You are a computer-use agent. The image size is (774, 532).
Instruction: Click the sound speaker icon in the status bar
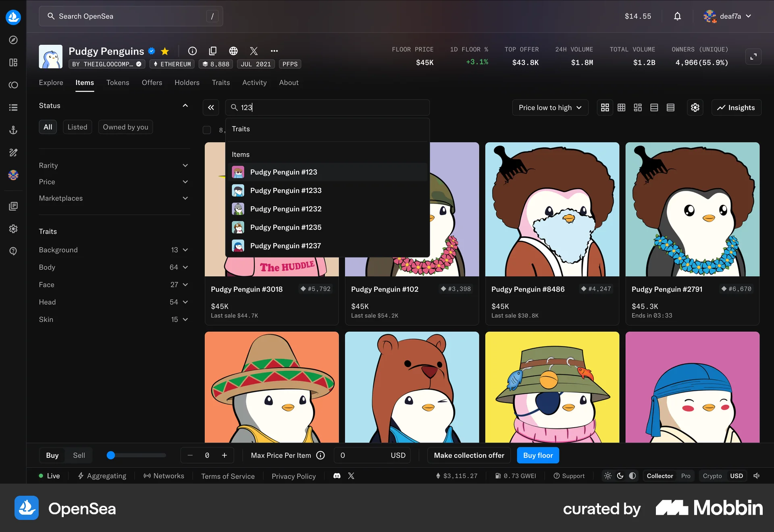coord(757,476)
